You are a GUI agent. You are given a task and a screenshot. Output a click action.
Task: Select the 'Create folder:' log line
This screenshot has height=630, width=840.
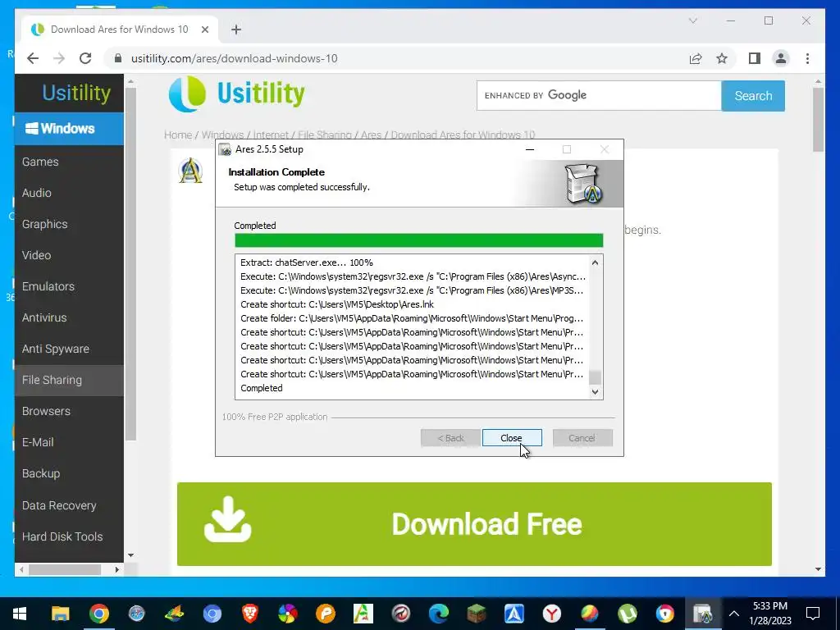click(x=412, y=318)
